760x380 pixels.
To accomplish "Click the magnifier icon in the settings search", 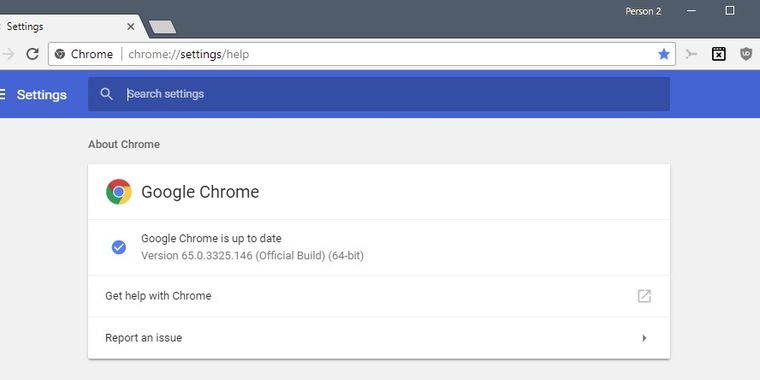I will point(106,94).
